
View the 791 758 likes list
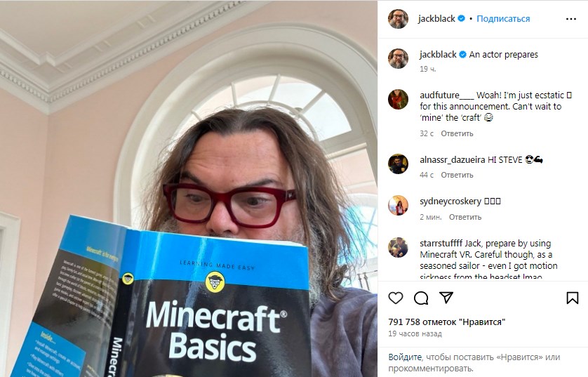[x=447, y=322]
